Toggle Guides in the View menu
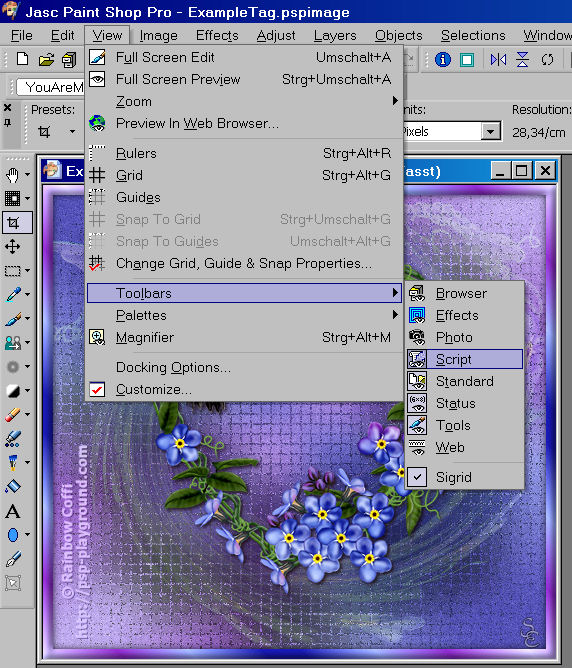572x668 pixels. click(244, 198)
